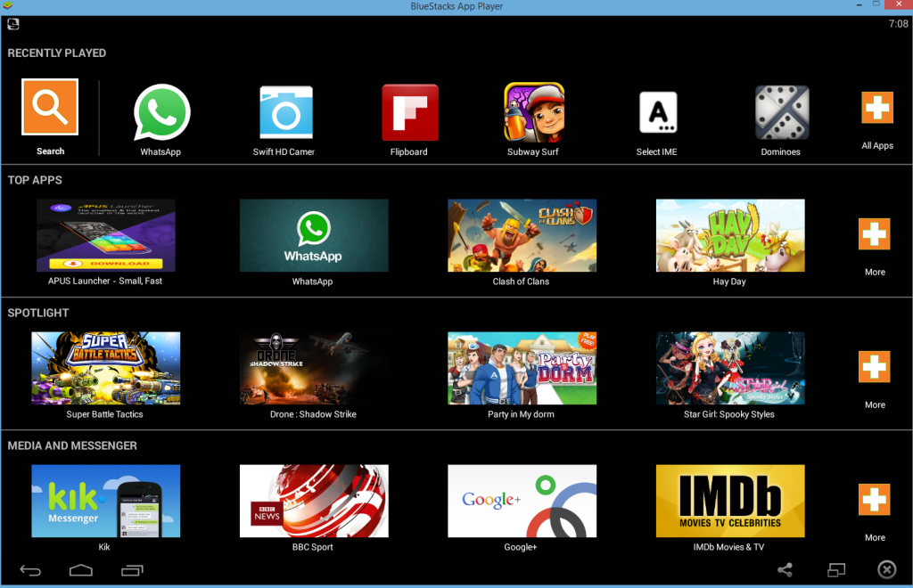The width and height of the screenshot is (913, 588).
Task: Click 'All Apps' label
Action: point(877,145)
